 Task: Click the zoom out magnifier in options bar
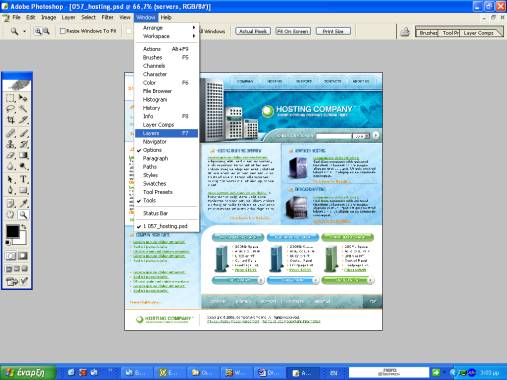pyautogui.click(x=46, y=31)
